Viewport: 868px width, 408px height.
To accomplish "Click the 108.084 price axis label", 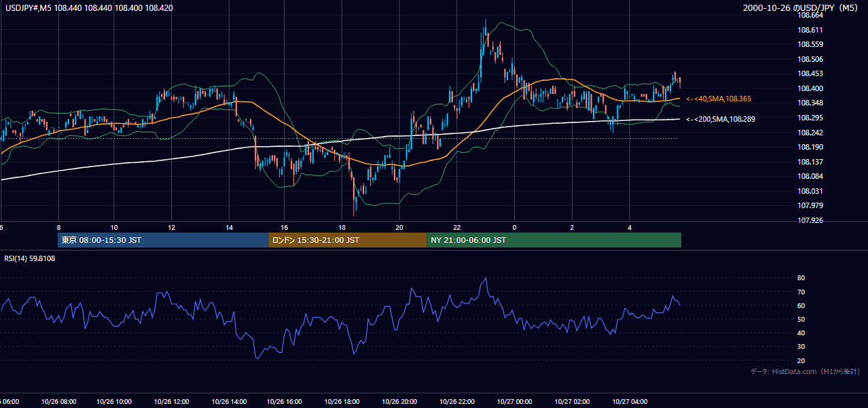I will point(811,176).
